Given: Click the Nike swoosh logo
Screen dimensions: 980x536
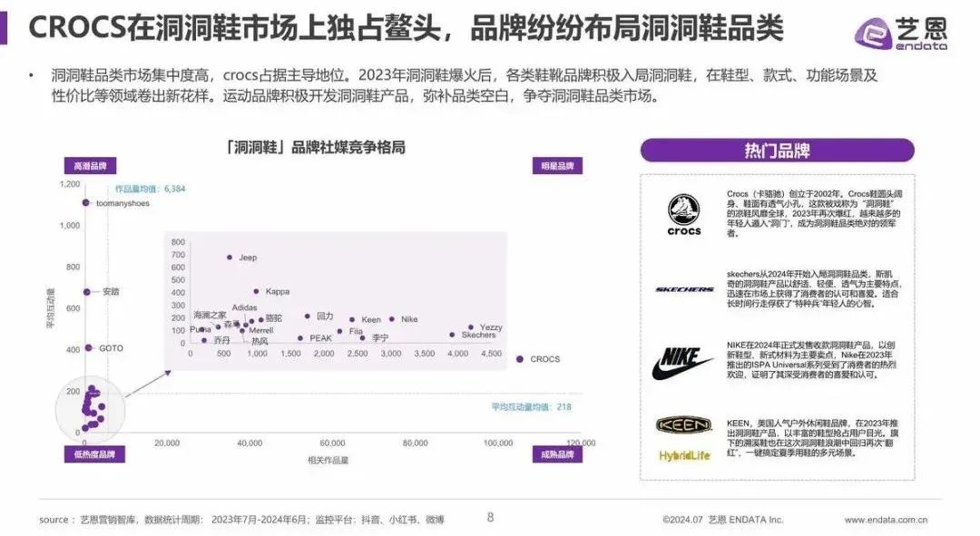Looking at the screenshot, I should pyautogui.click(x=681, y=363).
